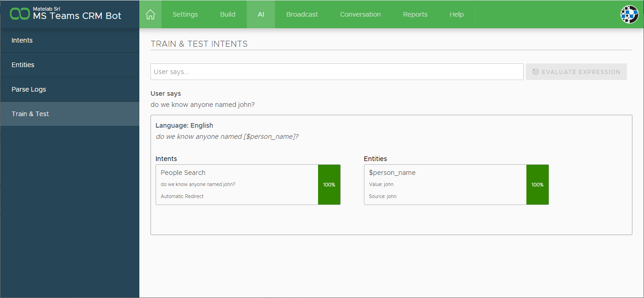The image size is (644, 298).
Task: Click the Evaluate Expression button
Action: [576, 72]
